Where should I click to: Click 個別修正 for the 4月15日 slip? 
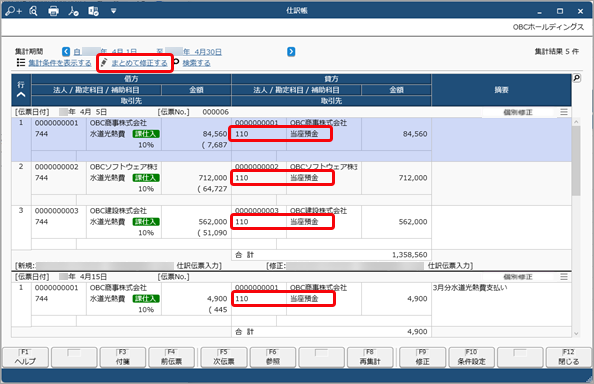517,277
